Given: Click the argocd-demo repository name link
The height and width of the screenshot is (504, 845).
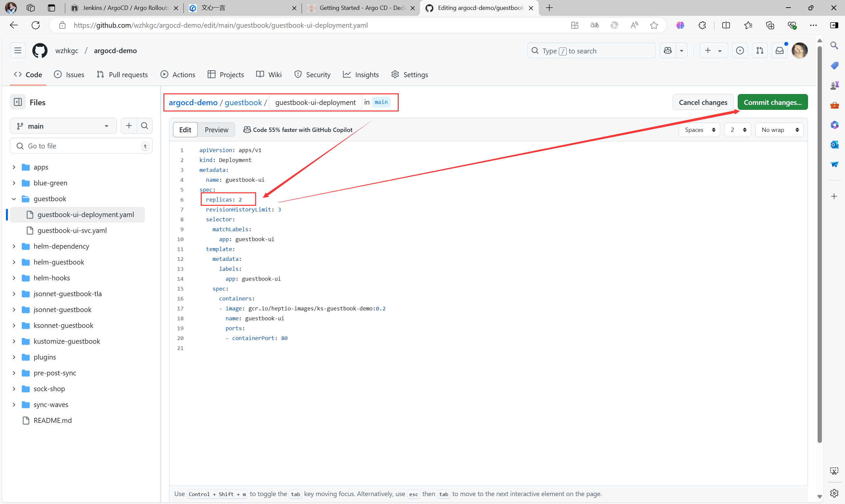Looking at the screenshot, I should (115, 50).
